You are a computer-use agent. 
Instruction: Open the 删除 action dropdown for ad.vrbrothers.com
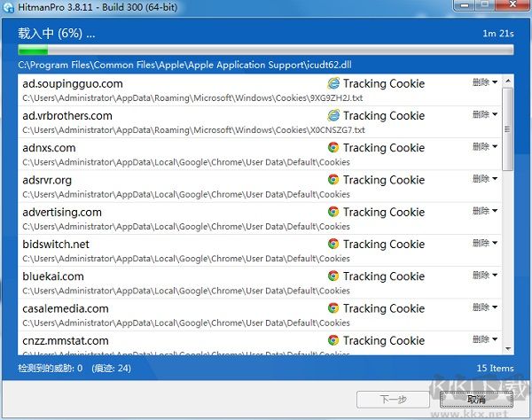(485, 114)
